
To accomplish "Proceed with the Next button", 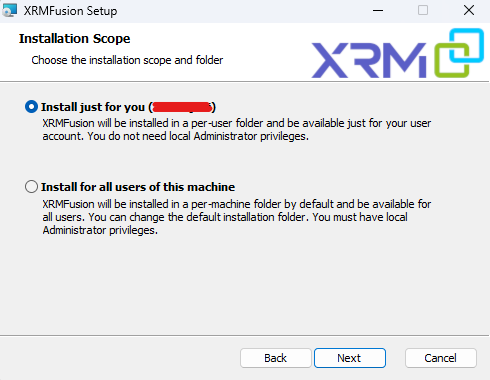I will (350, 358).
